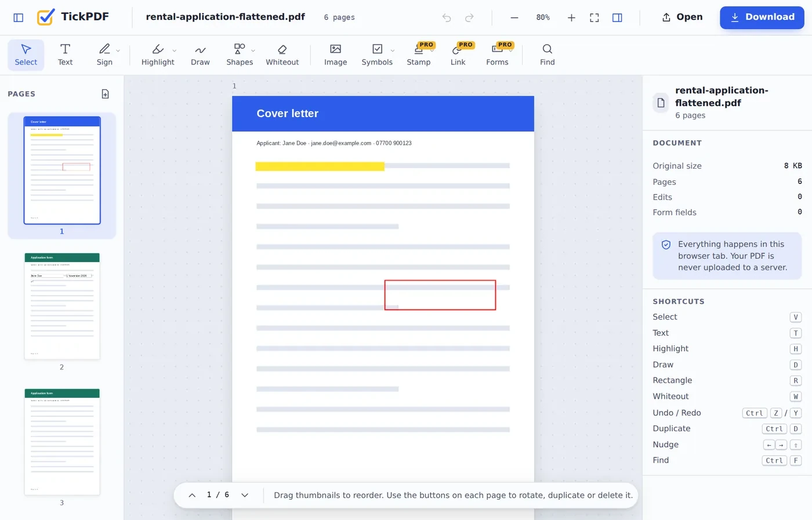Select page 1 thumbnail
This screenshot has width=812, height=520.
click(62, 170)
